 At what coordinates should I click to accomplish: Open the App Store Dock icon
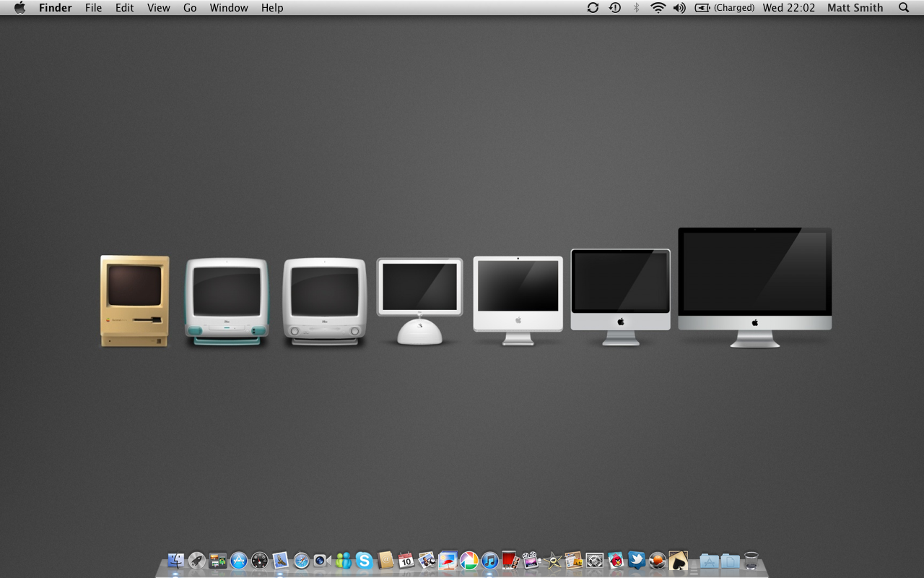pyautogui.click(x=239, y=560)
